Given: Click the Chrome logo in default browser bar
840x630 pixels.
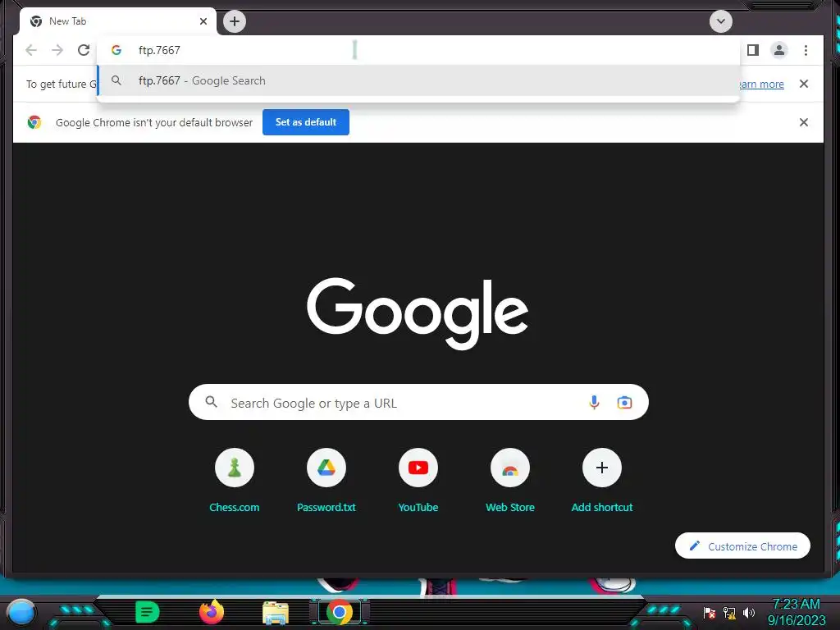Looking at the screenshot, I should (x=34, y=122).
